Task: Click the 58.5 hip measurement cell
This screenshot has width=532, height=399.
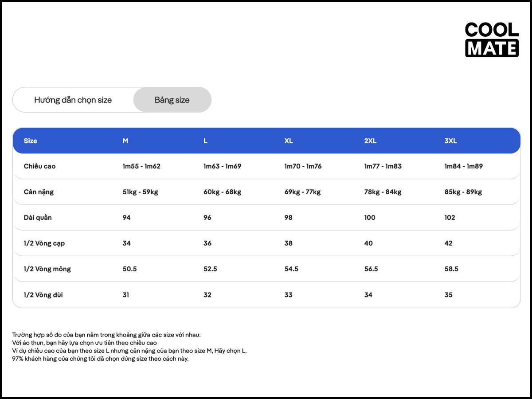Action: pos(451,269)
